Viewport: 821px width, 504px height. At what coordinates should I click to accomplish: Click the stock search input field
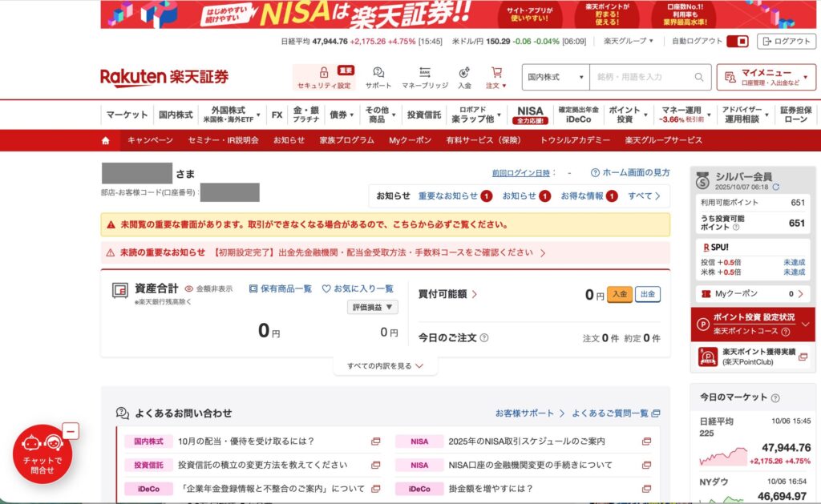641,78
